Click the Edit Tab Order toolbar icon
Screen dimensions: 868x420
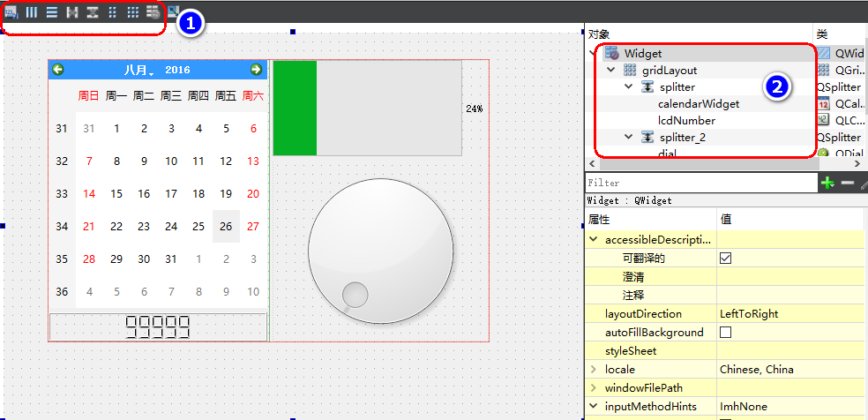(x=11, y=12)
